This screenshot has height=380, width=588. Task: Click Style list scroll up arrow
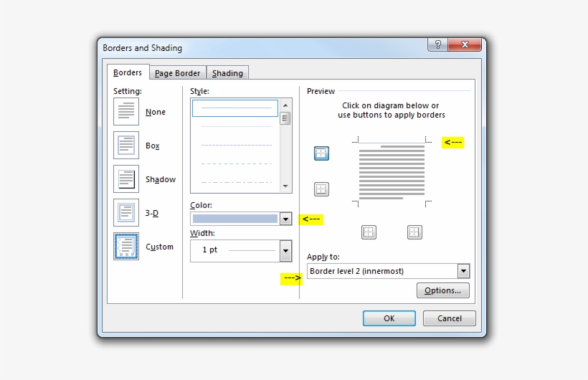[x=285, y=105]
